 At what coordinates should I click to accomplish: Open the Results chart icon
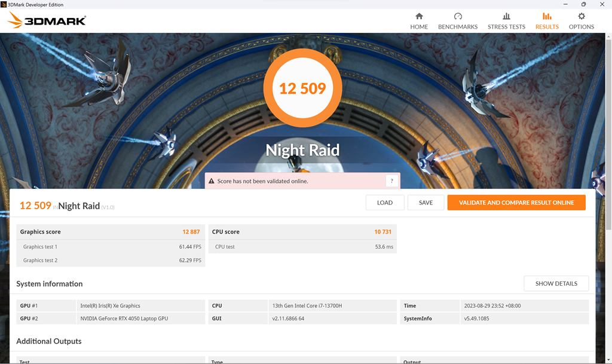tap(547, 16)
